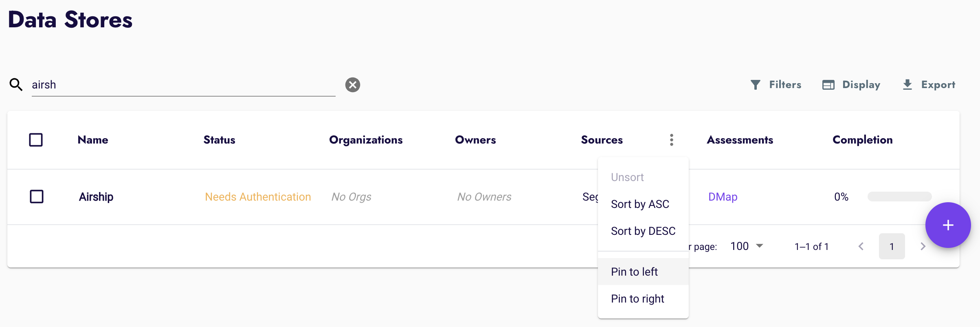Open the DMap assessment link
Screen dimensions: 980x327
point(723,197)
